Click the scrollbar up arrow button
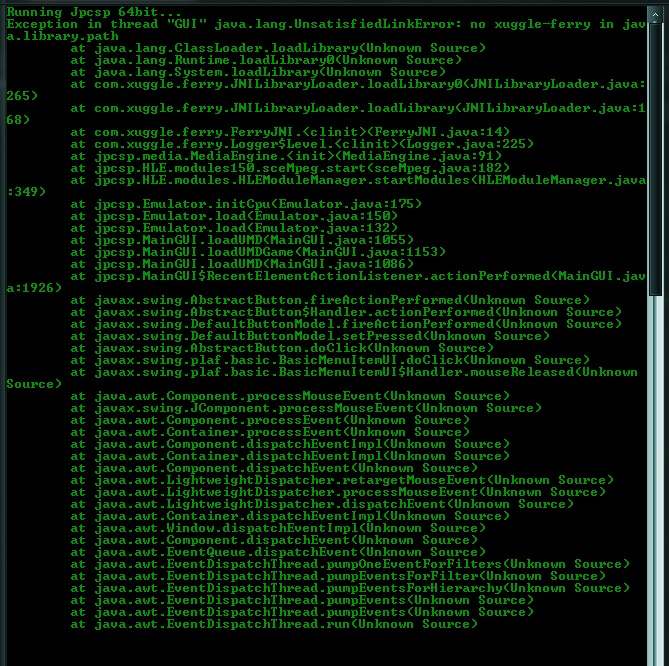Screen dimensions: 669x666 (x=655, y=15)
